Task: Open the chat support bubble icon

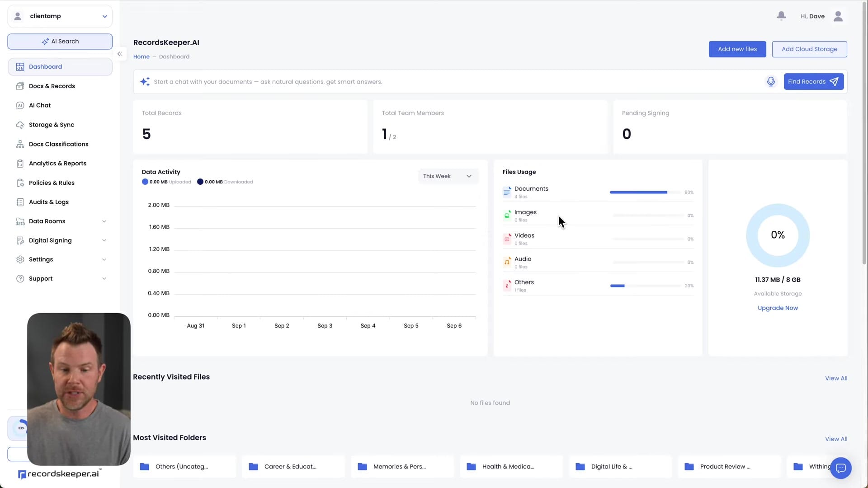Action: tap(840, 468)
